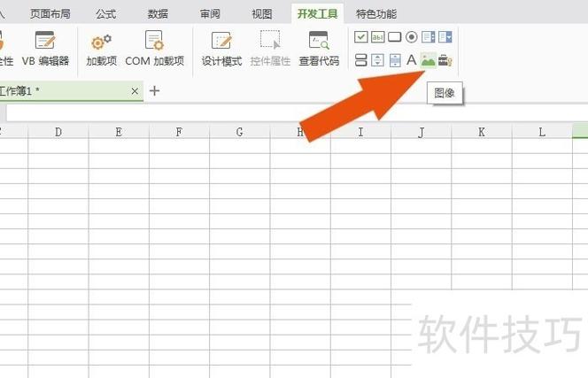Insert a text box control
The width and height of the screenshot is (588, 378).
click(x=377, y=37)
